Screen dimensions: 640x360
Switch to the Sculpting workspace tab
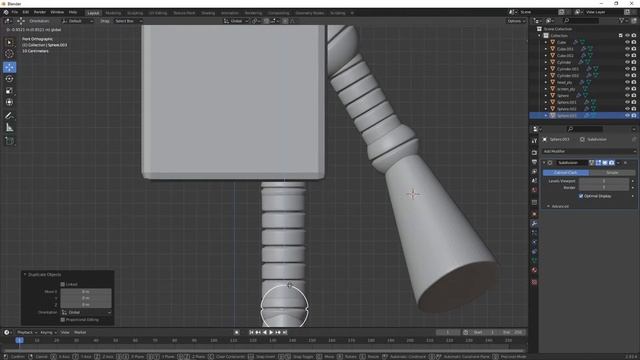[x=135, y=13]
